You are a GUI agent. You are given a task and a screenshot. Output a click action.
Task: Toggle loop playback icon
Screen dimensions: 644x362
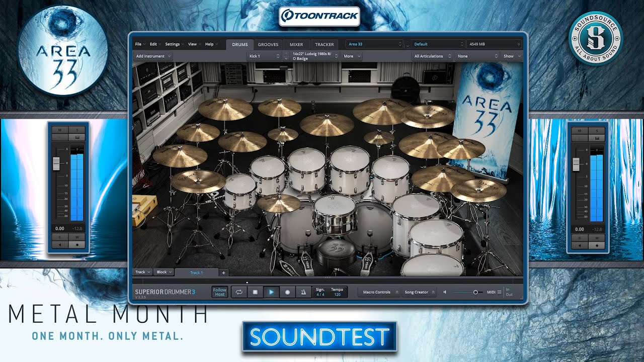coord(239,292)
